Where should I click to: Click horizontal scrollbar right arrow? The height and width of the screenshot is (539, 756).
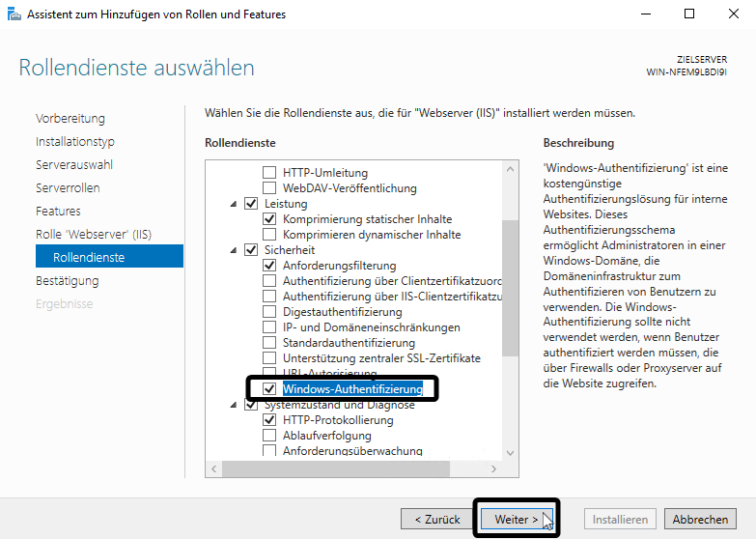tap(493, 468)
